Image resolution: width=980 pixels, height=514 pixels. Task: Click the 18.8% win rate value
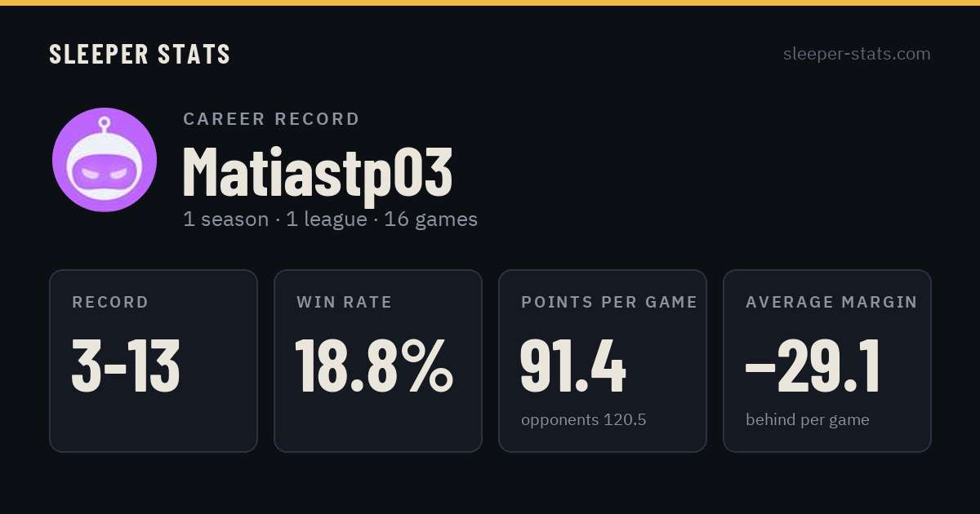click(374, 366)
